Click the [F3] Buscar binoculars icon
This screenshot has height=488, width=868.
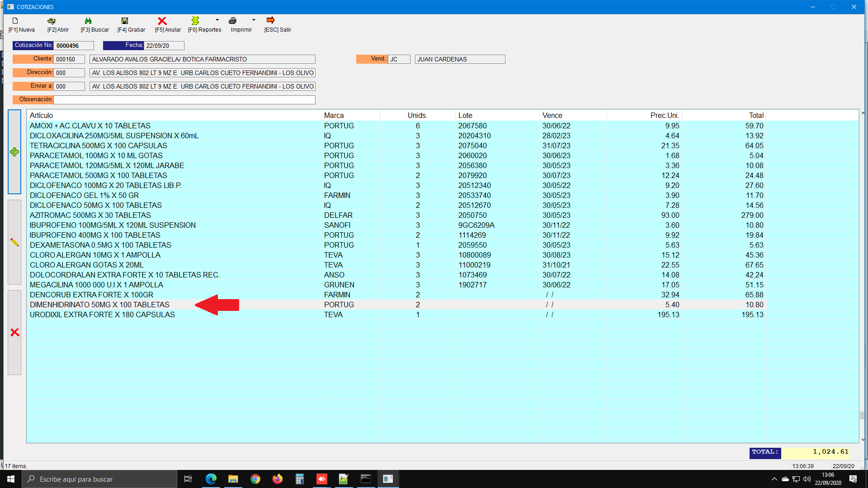point(88,21)
